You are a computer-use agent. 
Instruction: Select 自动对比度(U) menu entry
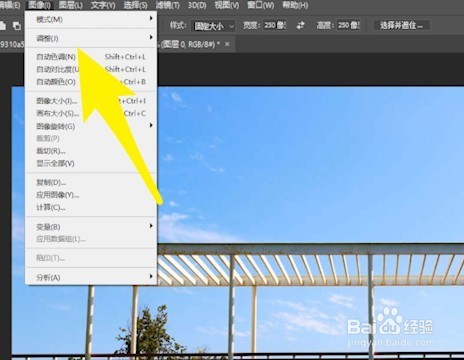[91, 69]
